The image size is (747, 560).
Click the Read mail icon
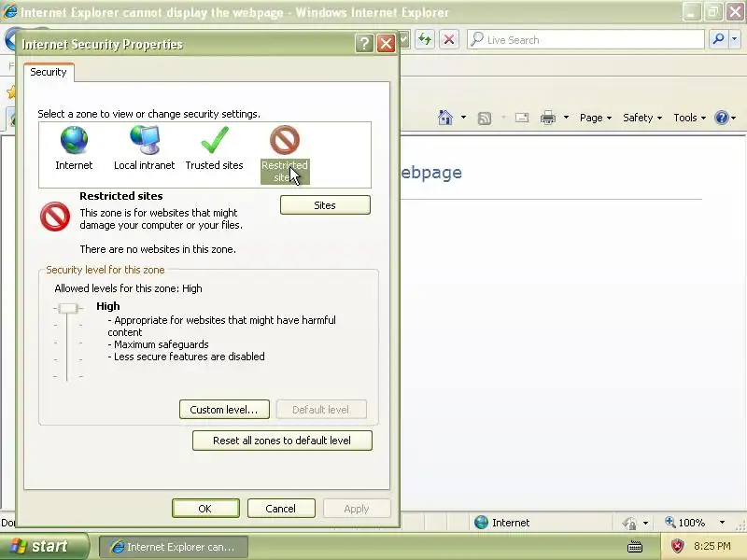(522, 118)
